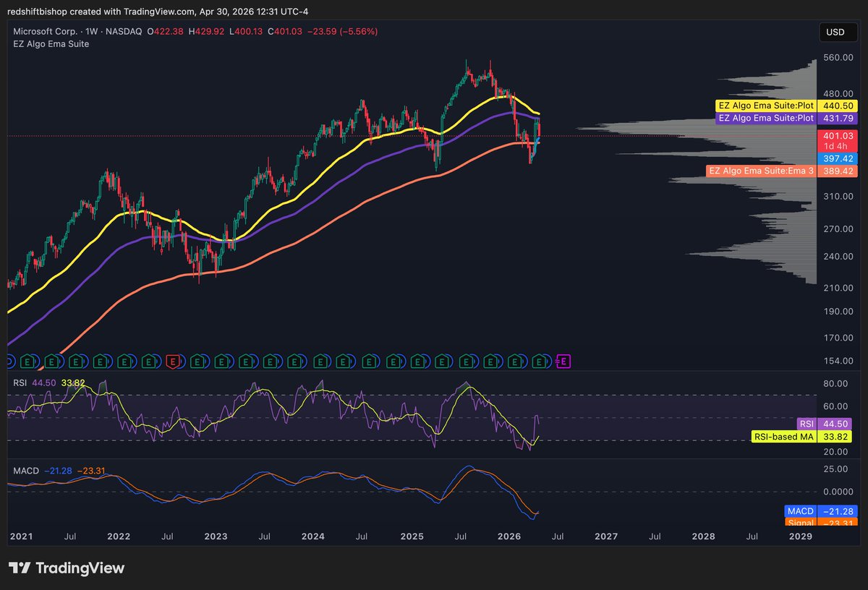
Task: Click the blue MACD tag on right scale
Action: coord(801,511)
